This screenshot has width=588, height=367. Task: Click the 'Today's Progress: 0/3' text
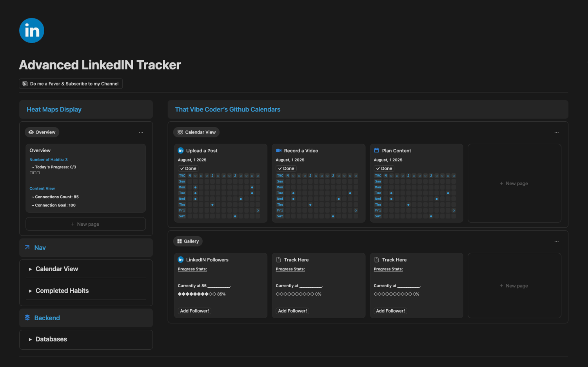tap(54, 167)
